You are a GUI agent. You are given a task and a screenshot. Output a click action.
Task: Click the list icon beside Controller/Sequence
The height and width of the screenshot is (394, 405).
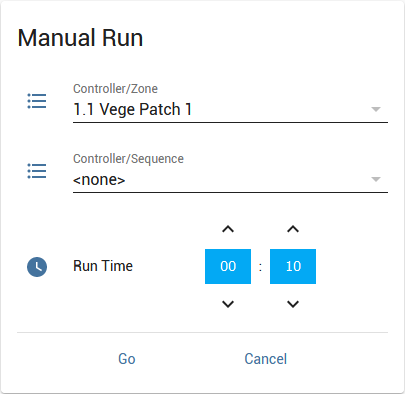pyautogui.click(x=37, y=171)
